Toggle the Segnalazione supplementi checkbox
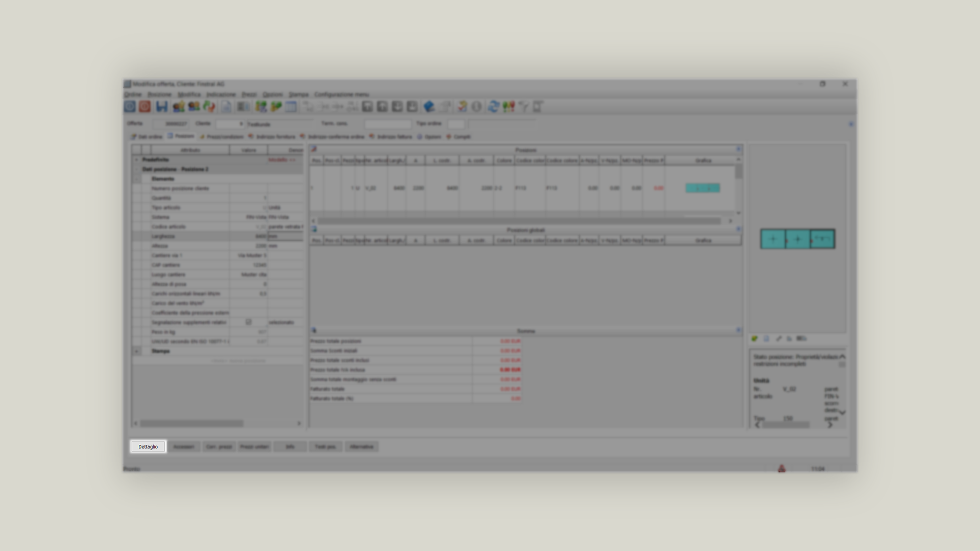The image size is (980, 551). tap(249, 322)
